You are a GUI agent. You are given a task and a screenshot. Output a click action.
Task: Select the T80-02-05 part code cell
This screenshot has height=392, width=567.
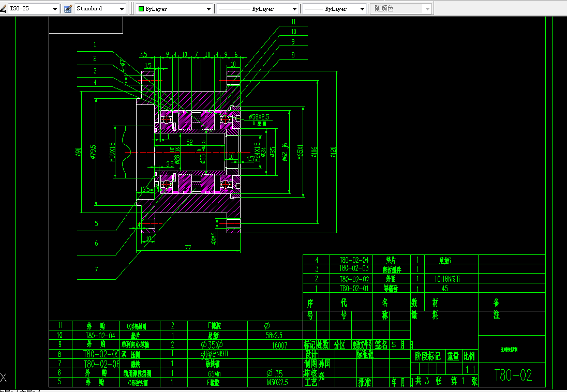(x=101, y=354)
